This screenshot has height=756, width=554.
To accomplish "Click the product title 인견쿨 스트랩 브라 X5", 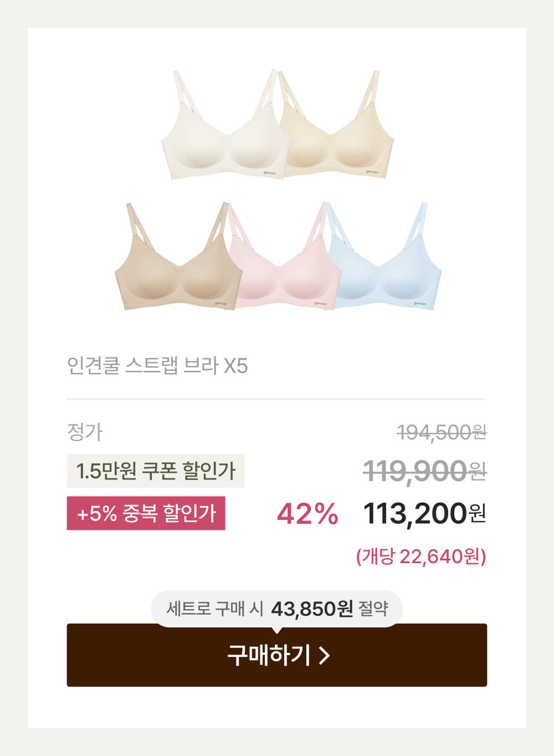I will 157,366.
